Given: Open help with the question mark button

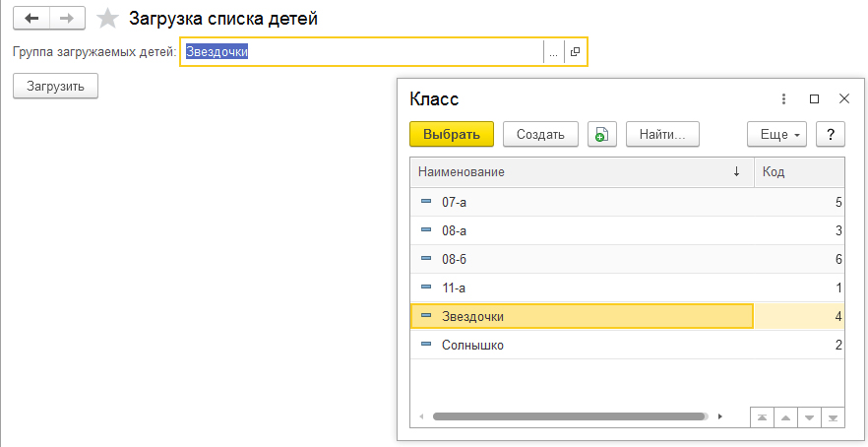Looking at the screenshot, I should [x=831, y=134].
